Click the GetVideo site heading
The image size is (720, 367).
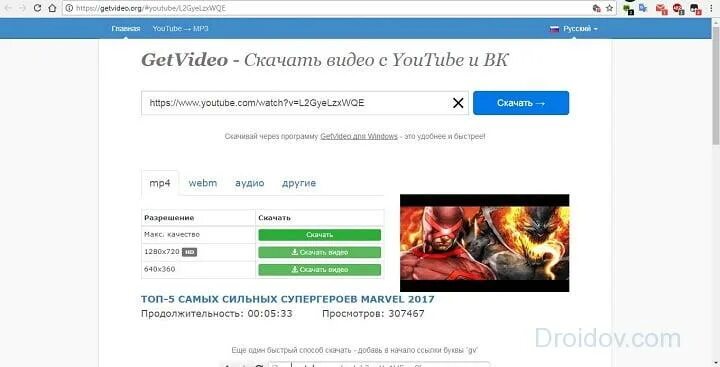tap(325, 60)
